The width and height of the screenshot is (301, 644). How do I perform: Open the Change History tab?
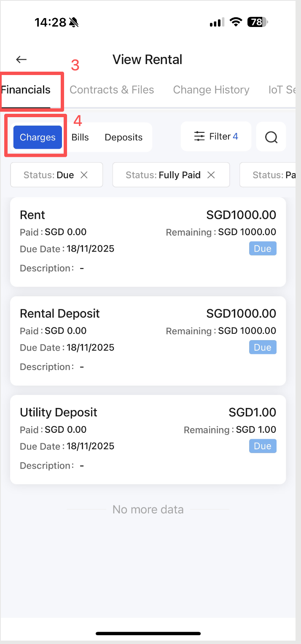(211, 90)
